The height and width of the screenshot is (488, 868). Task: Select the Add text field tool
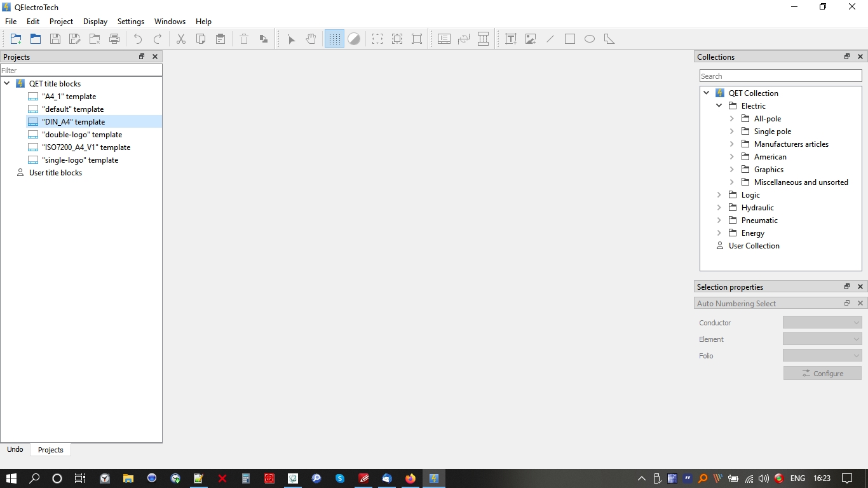coord(511,39)
